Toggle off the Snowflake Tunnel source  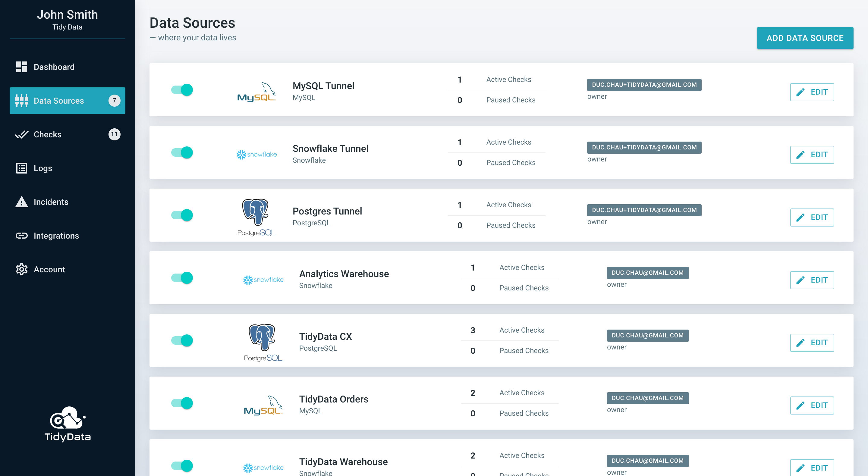point(182,153)
